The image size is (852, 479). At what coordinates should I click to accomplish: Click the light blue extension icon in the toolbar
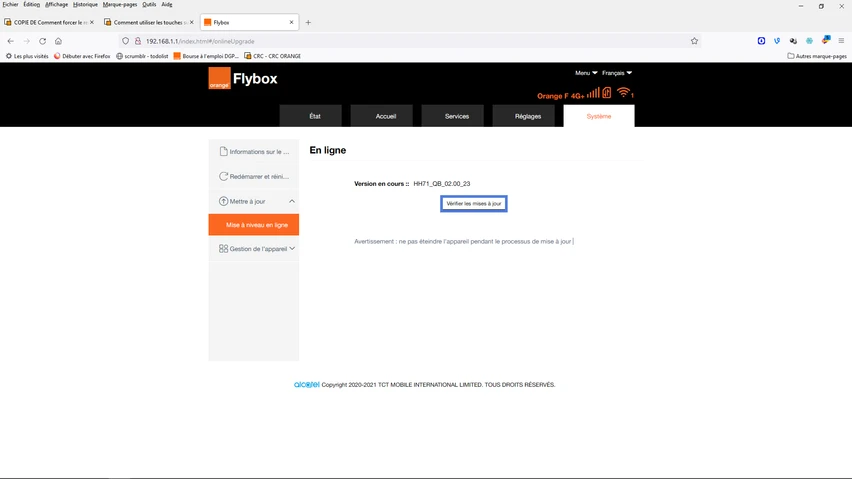(810, 41)
